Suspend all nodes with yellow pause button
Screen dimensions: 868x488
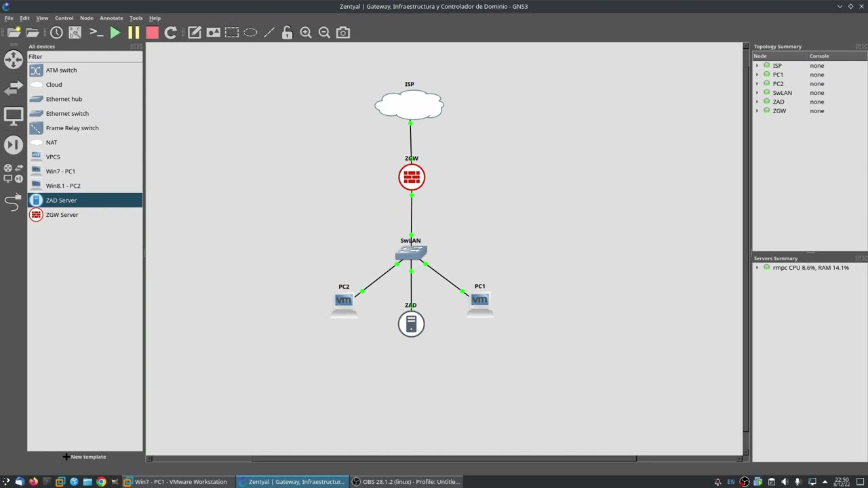pyautogui.click(x=134, y=33)
